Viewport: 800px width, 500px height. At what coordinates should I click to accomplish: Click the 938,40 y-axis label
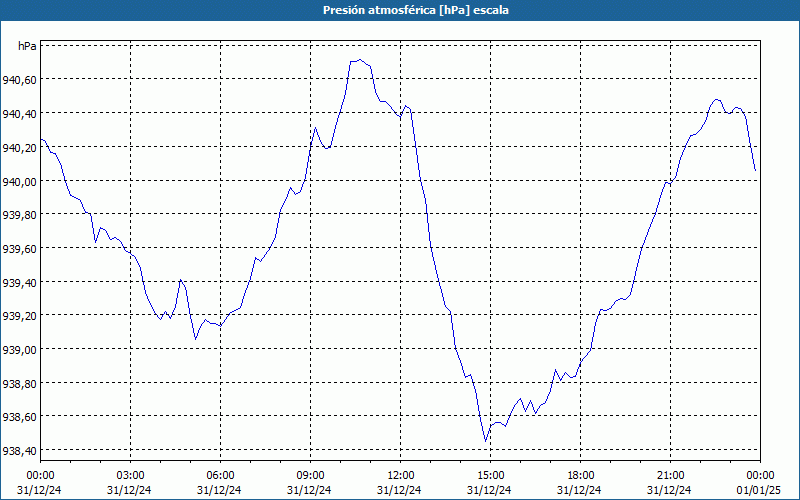pyautogui.click(x=19, y=451)
